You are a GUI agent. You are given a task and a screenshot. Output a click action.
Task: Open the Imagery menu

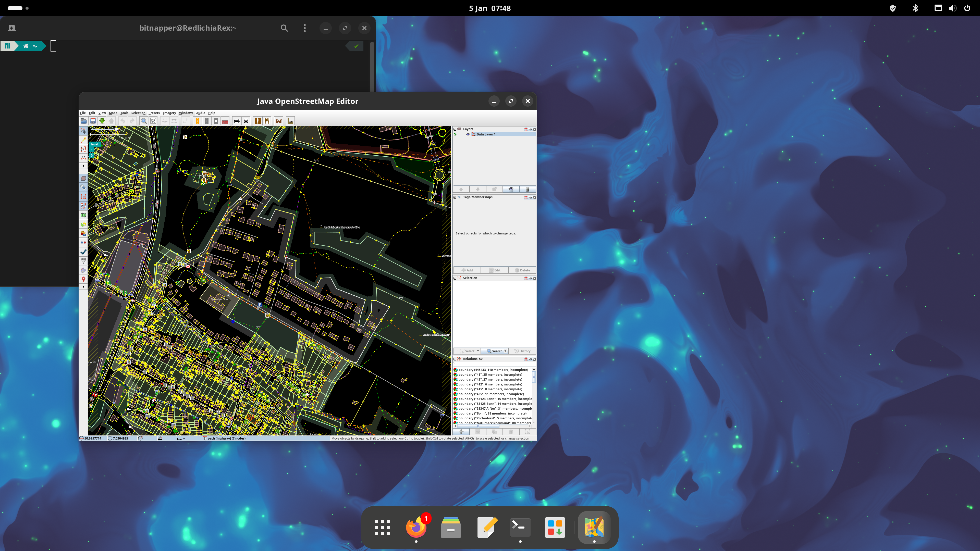click(x=169, y=113)
